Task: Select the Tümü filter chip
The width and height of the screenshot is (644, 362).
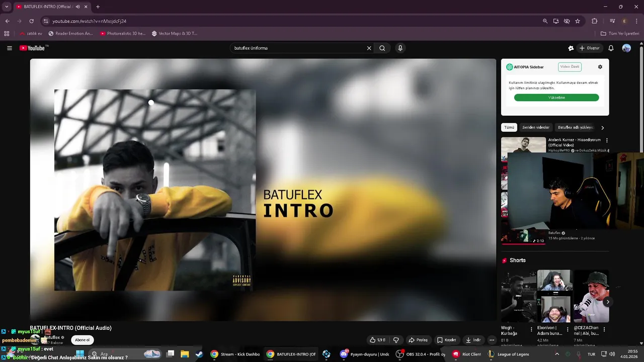Action: click(509, 128)
